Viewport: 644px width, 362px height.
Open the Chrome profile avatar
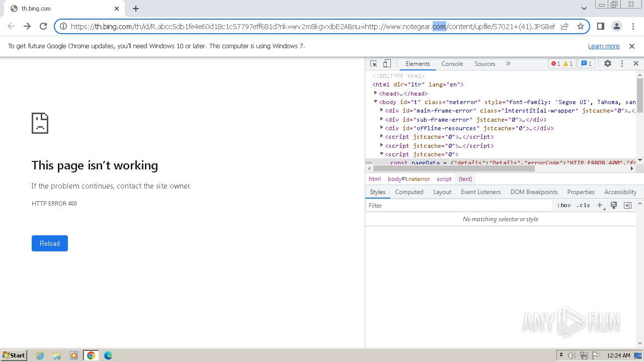coord(617,26)
